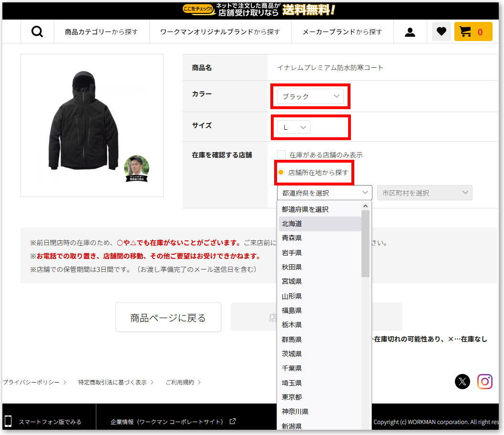Viewport: 504px width, 435px height.
Task: Select 茨城県 from the prefecture list
Action: 320,353
